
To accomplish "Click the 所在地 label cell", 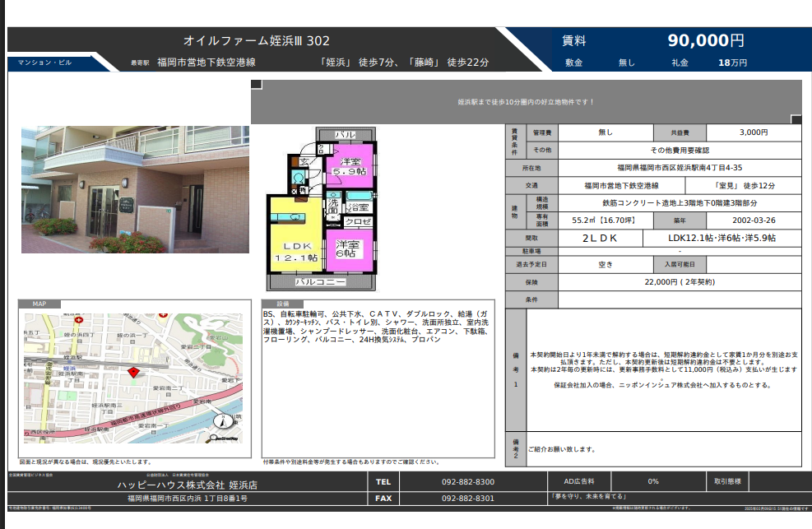I will (x=531, y=168).
